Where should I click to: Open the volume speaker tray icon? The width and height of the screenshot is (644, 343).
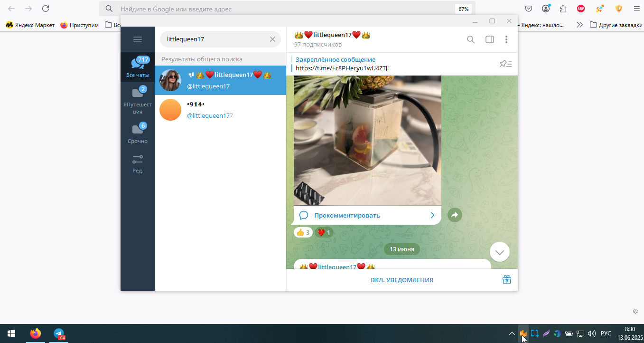pos(592,333)
